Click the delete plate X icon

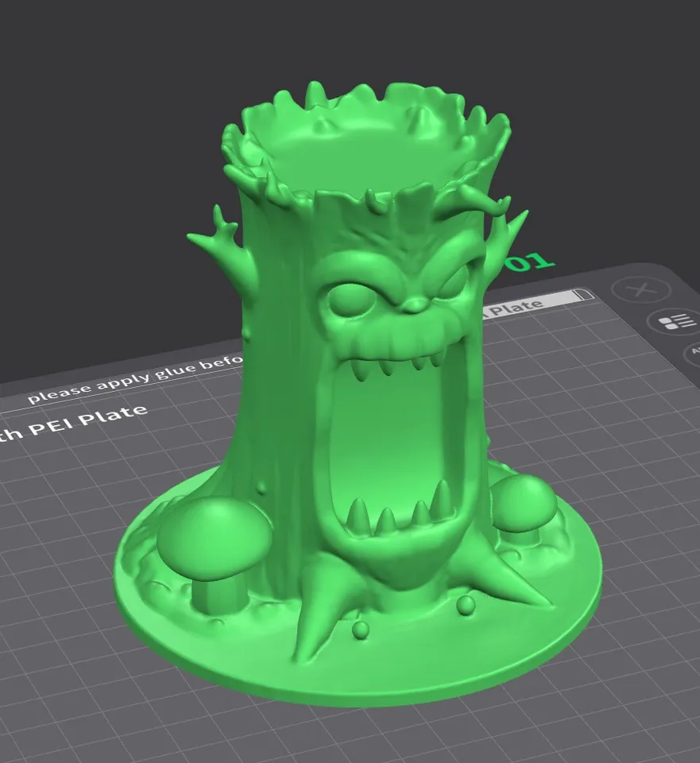[x=641, y=289]
